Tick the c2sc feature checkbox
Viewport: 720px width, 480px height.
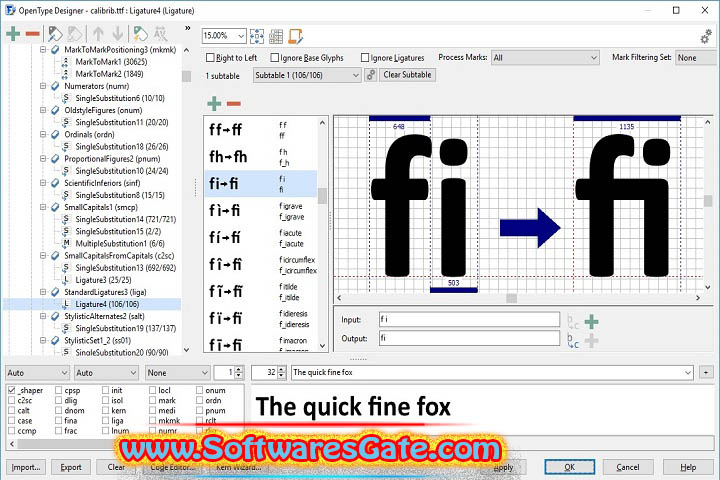[12, 400]
